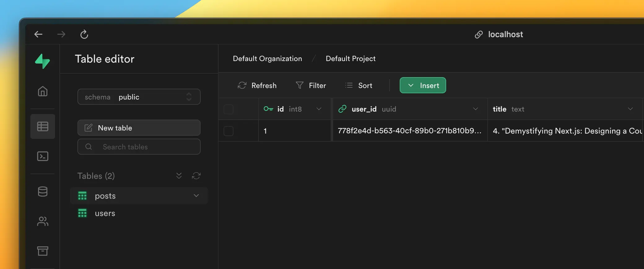Click the green Insert button

(423, 86)
